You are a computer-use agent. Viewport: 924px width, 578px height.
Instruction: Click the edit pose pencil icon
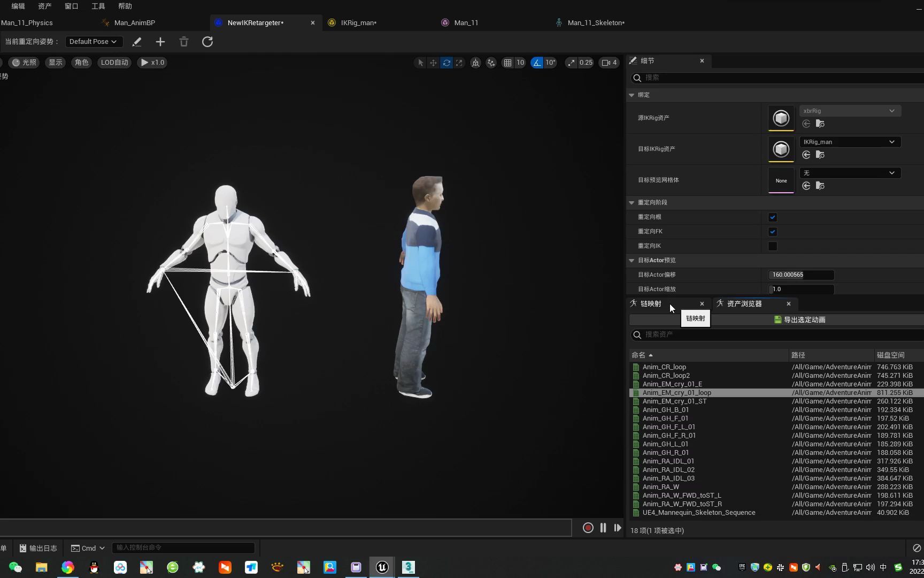[137, 42]
